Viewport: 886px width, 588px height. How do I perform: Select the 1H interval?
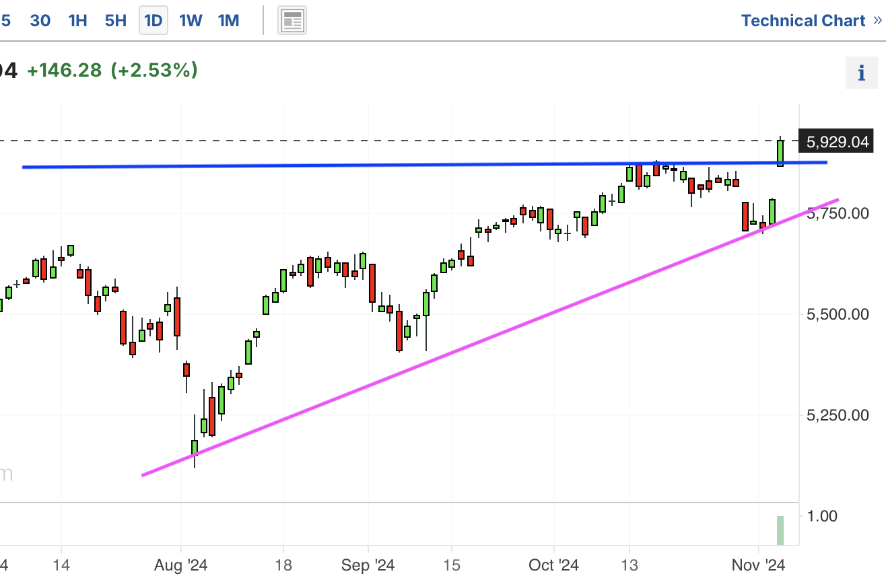[x=77, y=21]
